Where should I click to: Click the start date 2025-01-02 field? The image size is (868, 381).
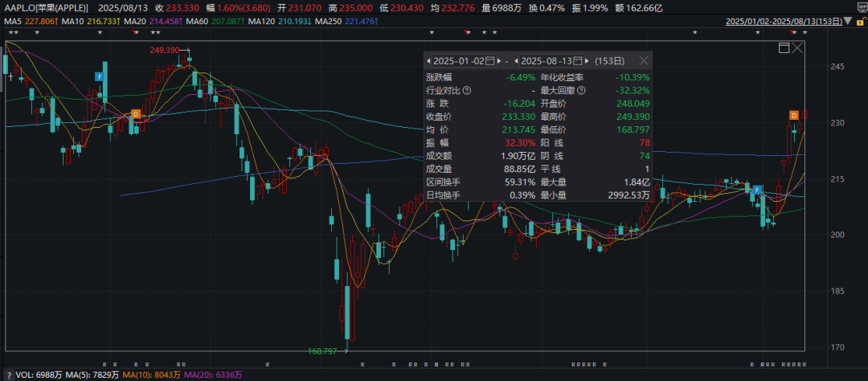pyautogui.click(x=459, y=61)
